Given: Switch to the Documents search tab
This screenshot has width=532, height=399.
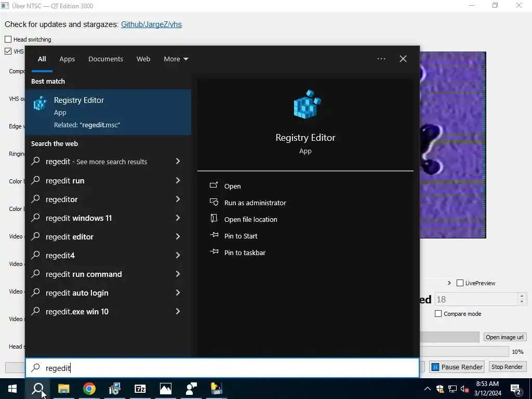Looking at the screenshot, I should click(105, 59).
